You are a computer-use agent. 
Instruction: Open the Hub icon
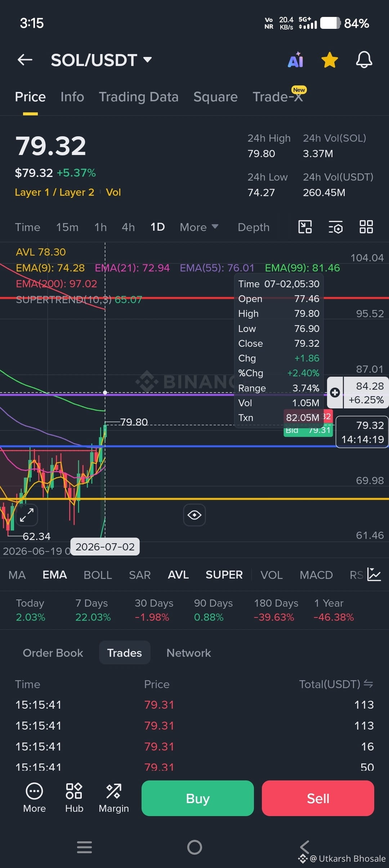coord(74,798)
